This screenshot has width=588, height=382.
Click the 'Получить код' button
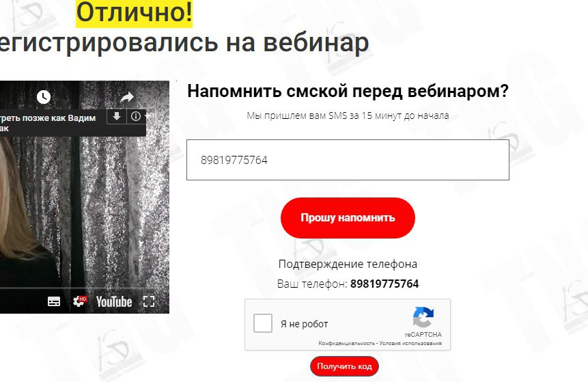tap(344, 366)
